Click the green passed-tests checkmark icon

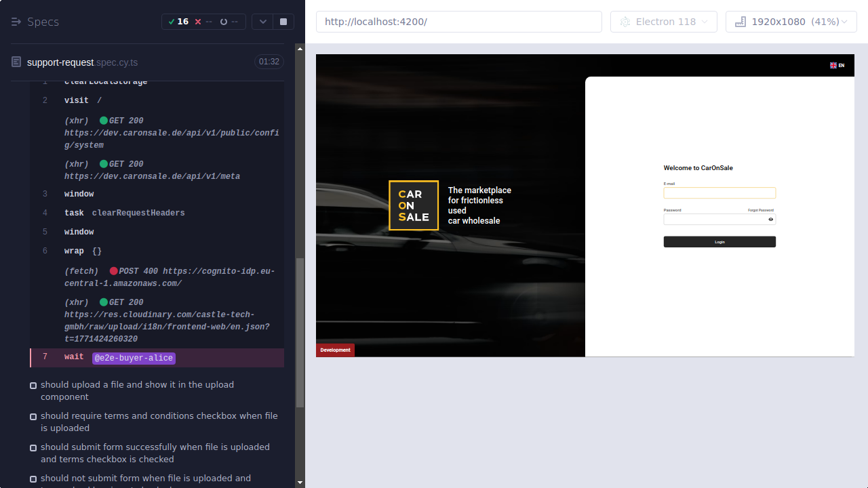pyautogui.click(x=171, y=21)
